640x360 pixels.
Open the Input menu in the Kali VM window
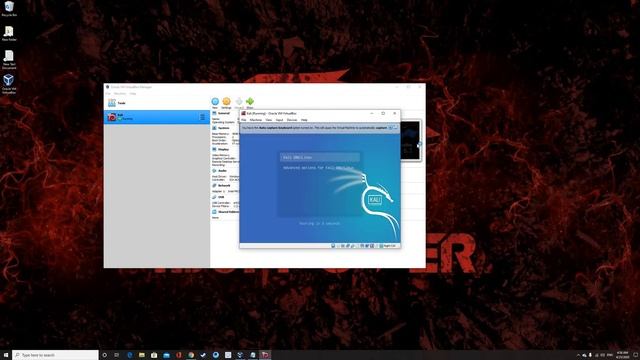tap(279, 120)
